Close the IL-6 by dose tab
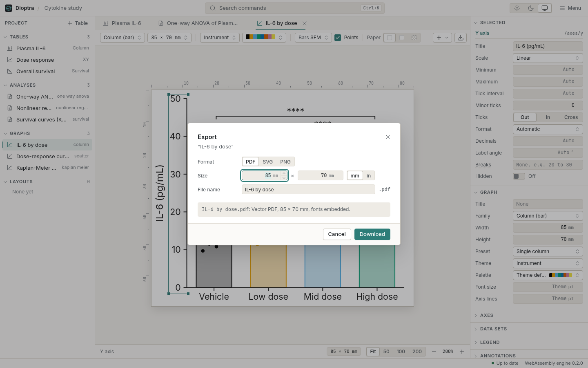Image resolution: width=588 pixels, height=368 pixels. [305, 23]
